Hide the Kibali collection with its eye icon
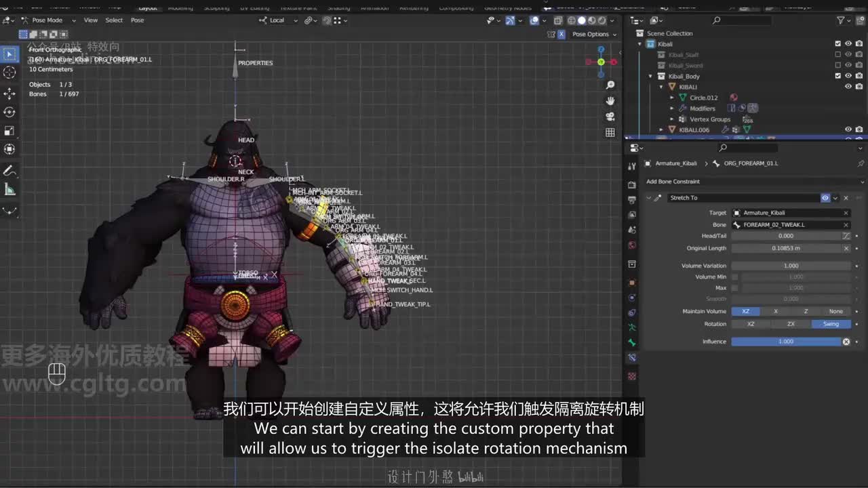Screen dimensions: 868x488 pos(848,44)
